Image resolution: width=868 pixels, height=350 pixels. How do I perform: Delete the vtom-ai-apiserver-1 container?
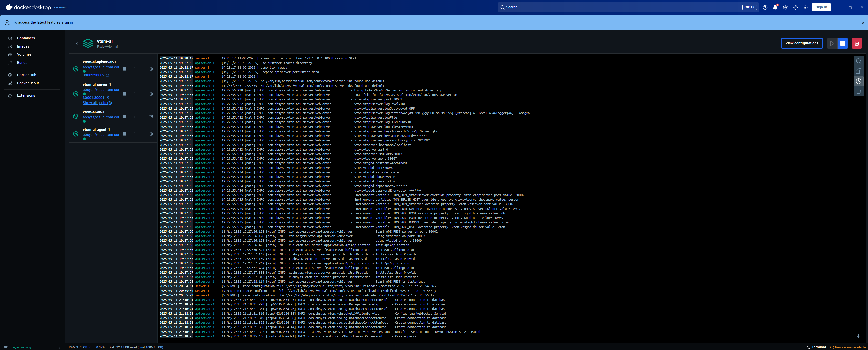point(151,69)
